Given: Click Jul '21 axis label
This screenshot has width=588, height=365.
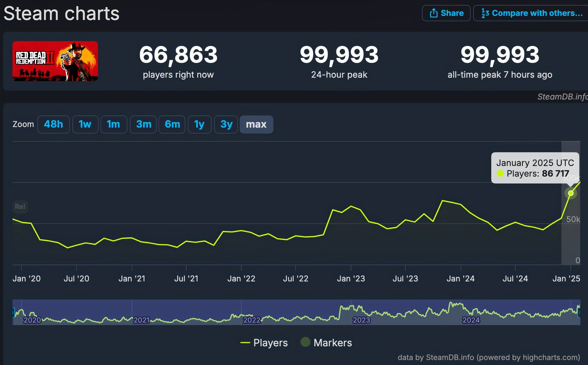Looking at the screenshot, I should (x=186, y=279).
